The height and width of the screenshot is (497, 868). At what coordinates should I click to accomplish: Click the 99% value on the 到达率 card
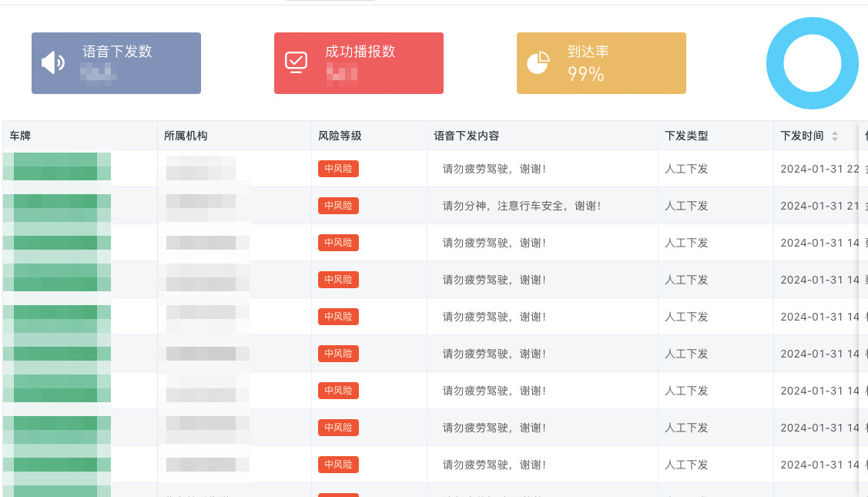click(585, 74)
